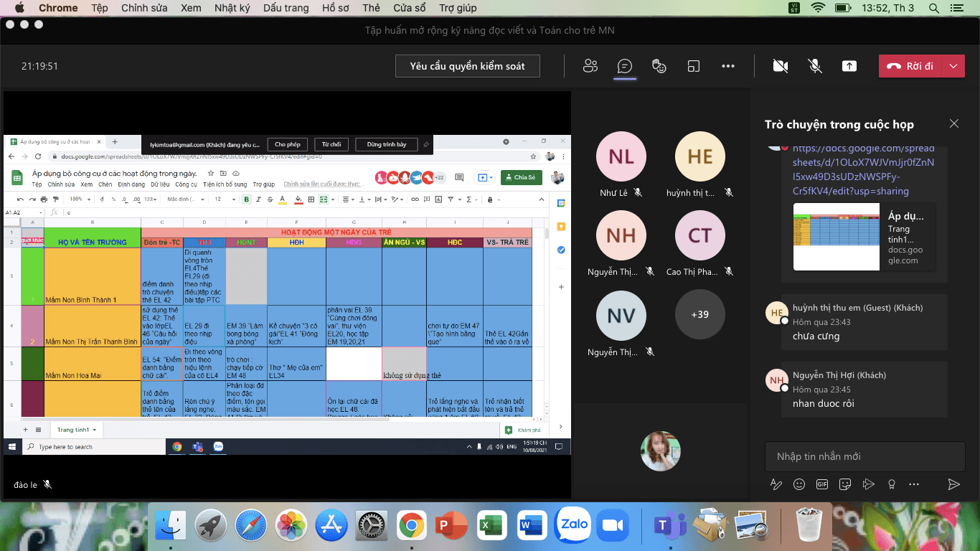Turn on the camera

(x=781, y=66)
